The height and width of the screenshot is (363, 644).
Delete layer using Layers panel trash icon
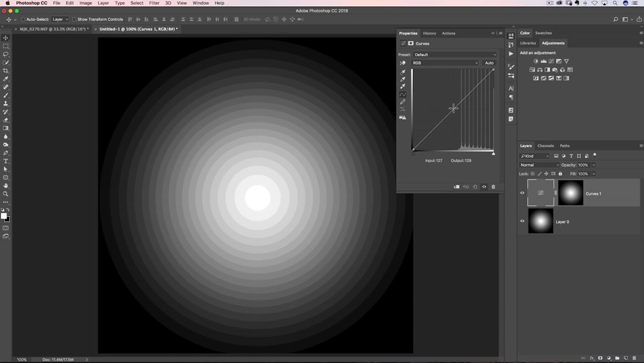click(634, 358)
